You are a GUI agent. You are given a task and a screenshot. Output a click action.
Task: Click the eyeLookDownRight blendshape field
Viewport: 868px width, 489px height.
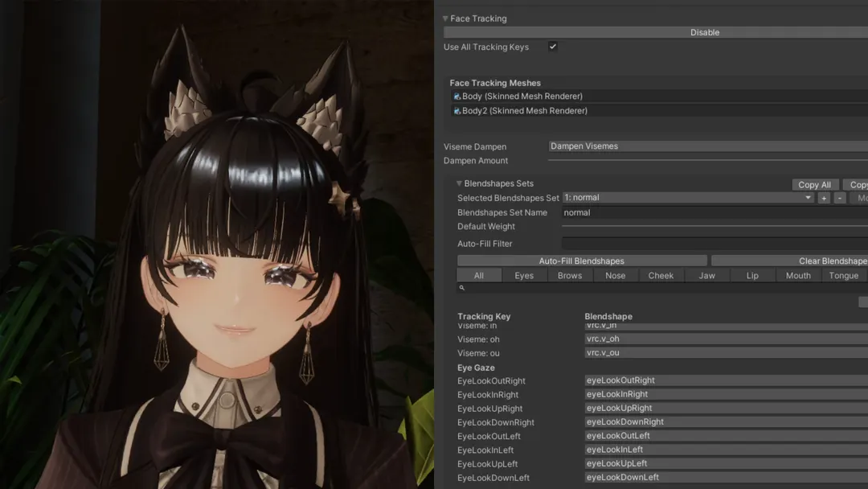(727, 422)
